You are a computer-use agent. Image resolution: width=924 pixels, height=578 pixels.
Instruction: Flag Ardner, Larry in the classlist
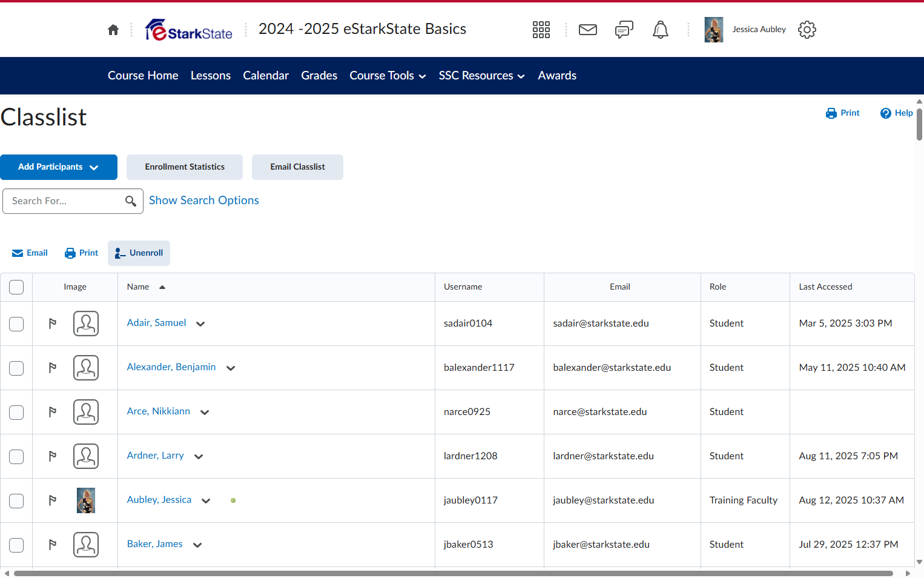click(53, 456)
